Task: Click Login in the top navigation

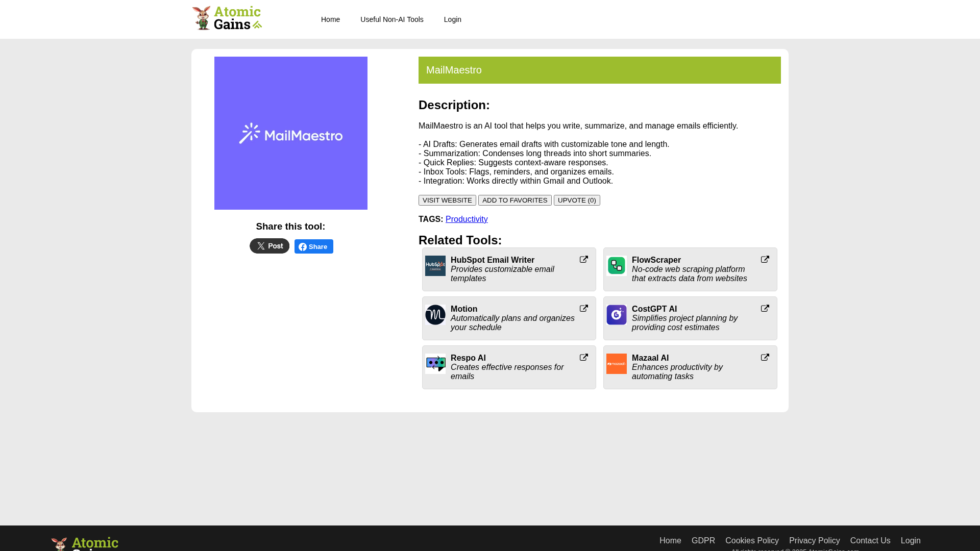Action: click(452, 19)
